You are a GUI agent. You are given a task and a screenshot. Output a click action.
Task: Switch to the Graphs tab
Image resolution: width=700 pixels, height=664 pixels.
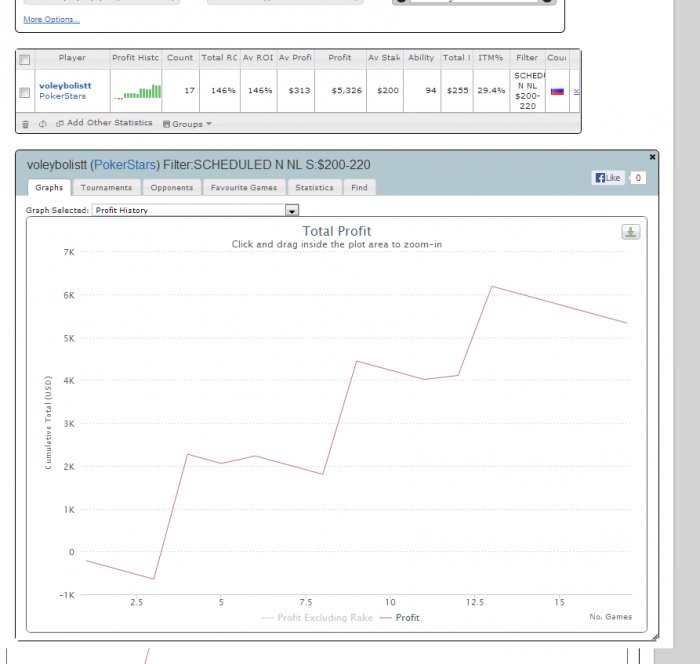49,188
